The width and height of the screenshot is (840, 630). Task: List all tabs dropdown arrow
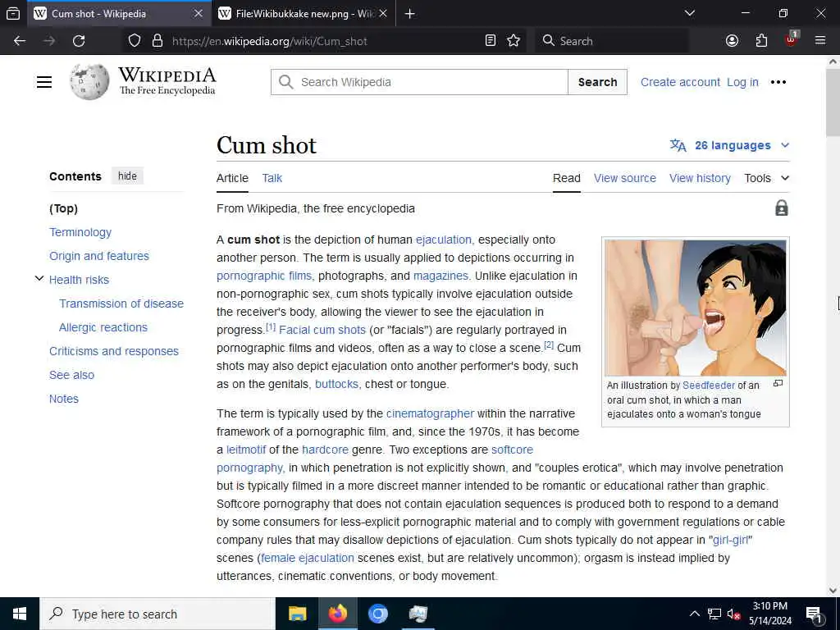(x=689, y=13)
